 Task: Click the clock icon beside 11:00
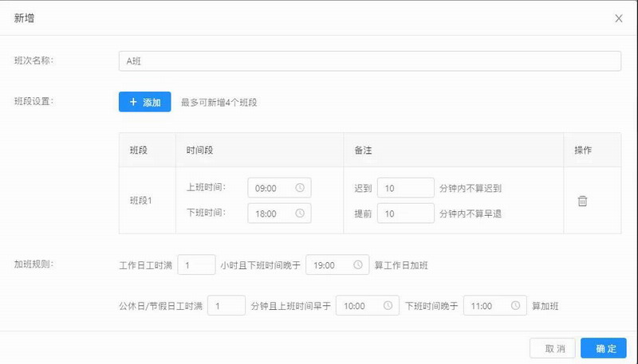coord(516,306)
